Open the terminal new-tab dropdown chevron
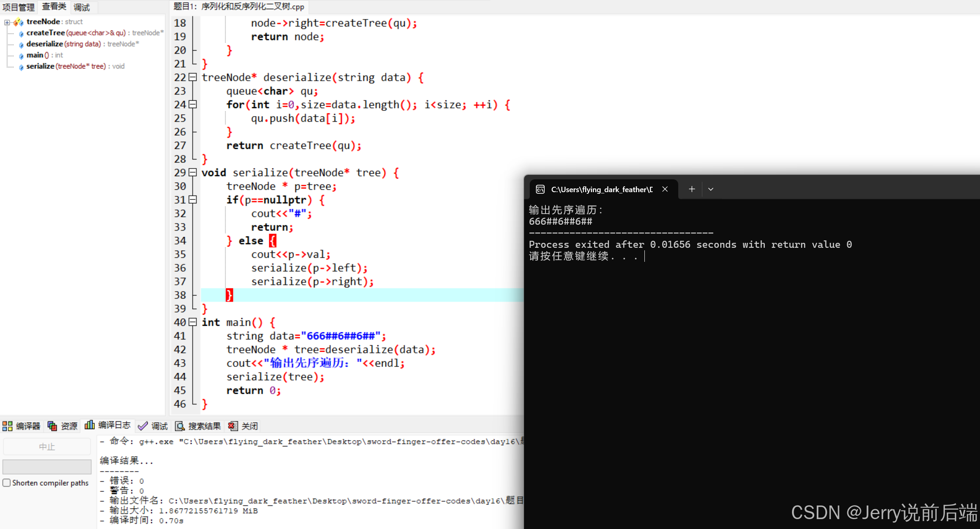The image size is (980, 529). coord(710,189)
